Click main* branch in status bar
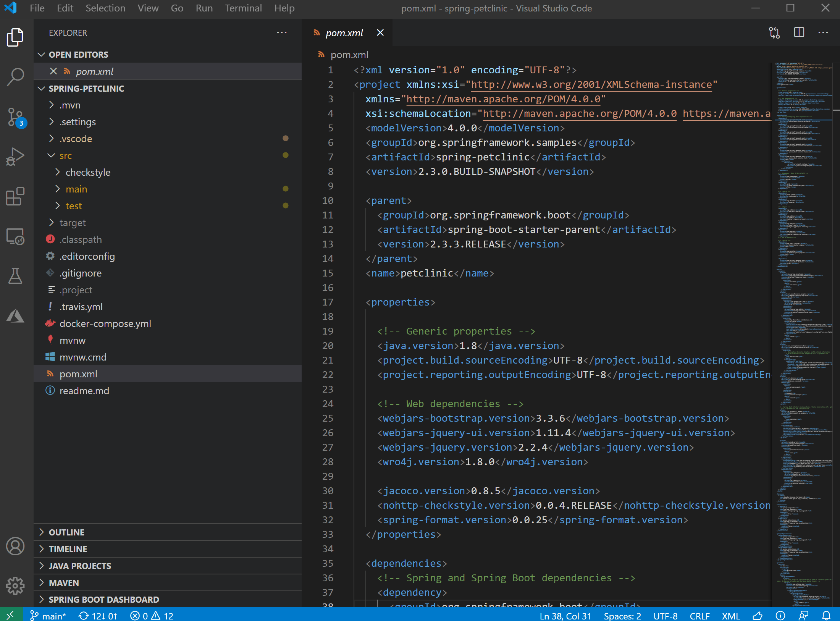This screenshot has width=840, height=621. click(x=48, y=616)
